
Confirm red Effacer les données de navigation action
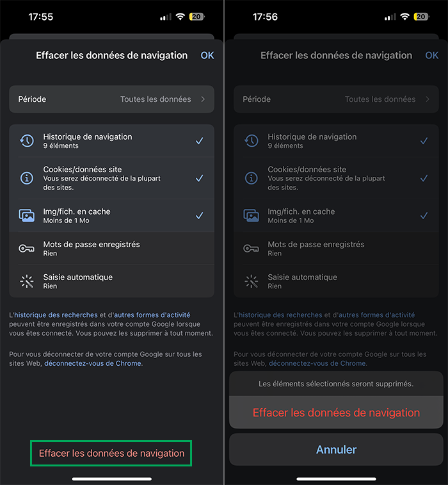point(336,413)
